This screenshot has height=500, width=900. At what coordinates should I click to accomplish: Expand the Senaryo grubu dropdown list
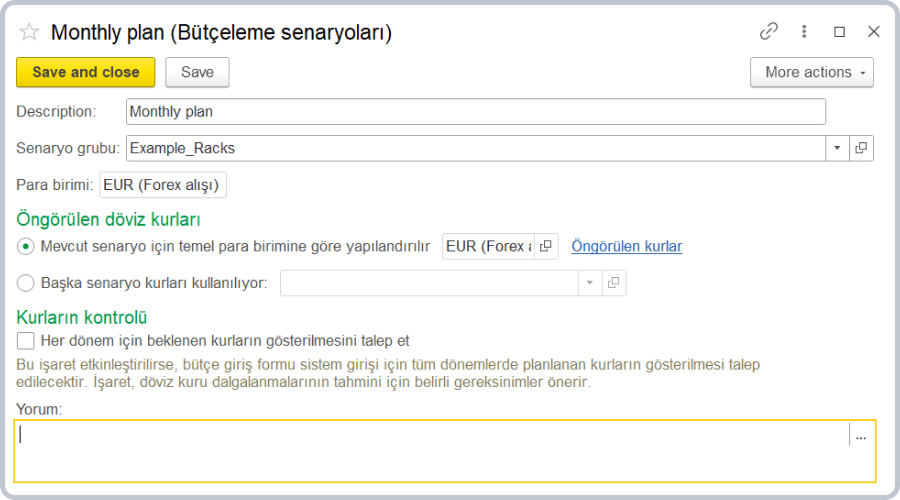[x=837, y=148]
